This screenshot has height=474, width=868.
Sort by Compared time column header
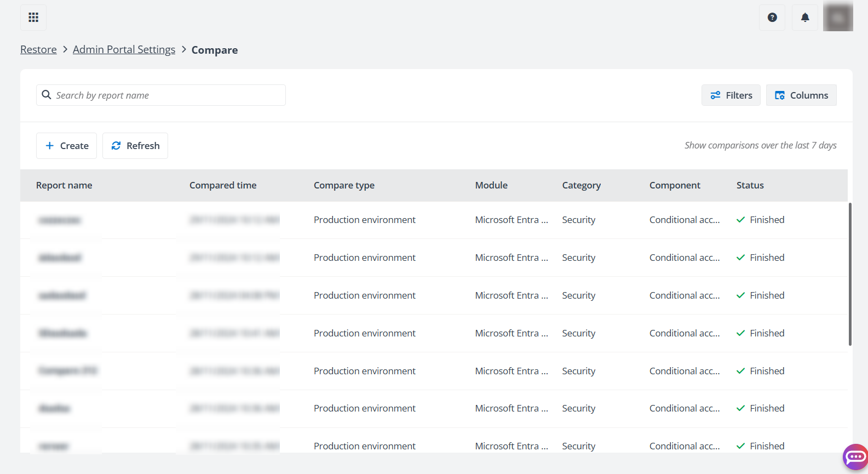[223, 185]
